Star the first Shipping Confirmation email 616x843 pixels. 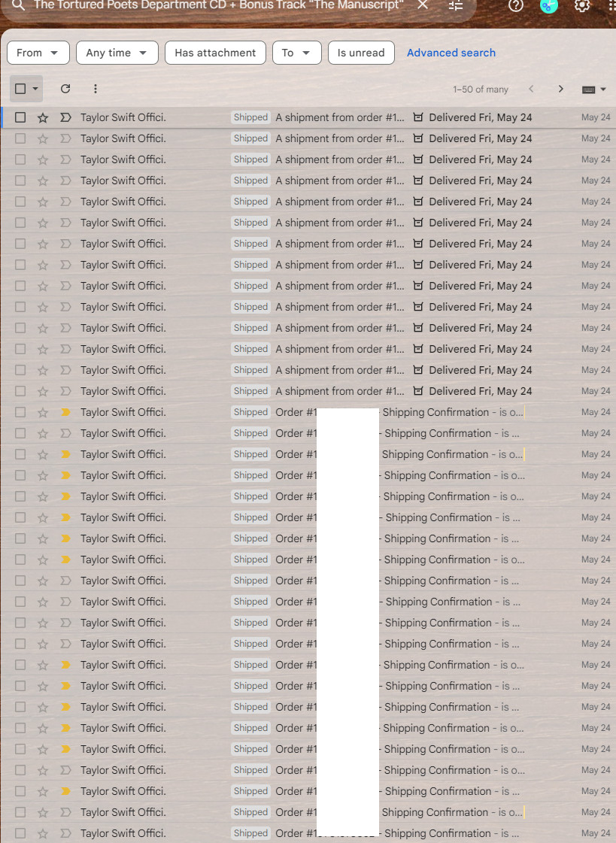tap(43, 412)
